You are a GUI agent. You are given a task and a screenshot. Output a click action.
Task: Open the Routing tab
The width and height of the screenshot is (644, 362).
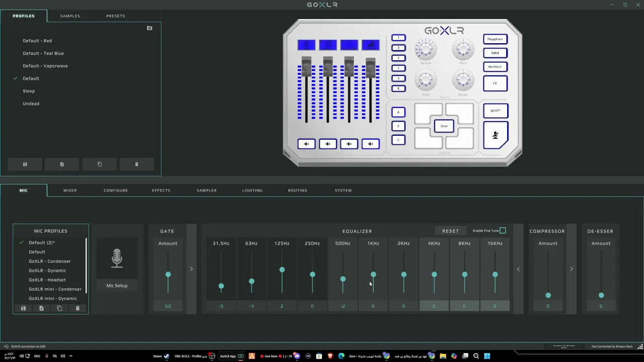(x=297, y=191)
